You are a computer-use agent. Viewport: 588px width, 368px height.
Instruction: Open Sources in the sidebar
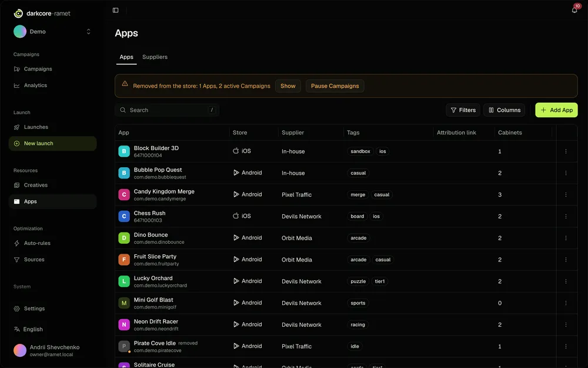click(52, 260)
